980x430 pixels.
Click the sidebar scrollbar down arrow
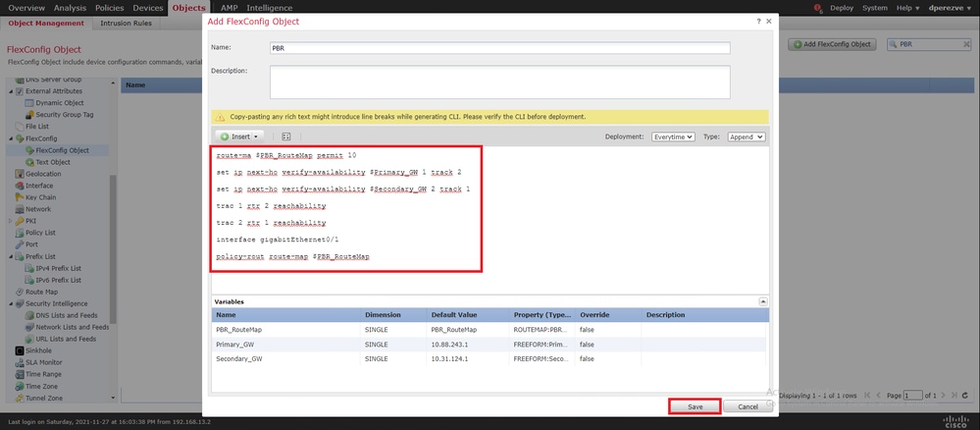(x=113, y=398)
